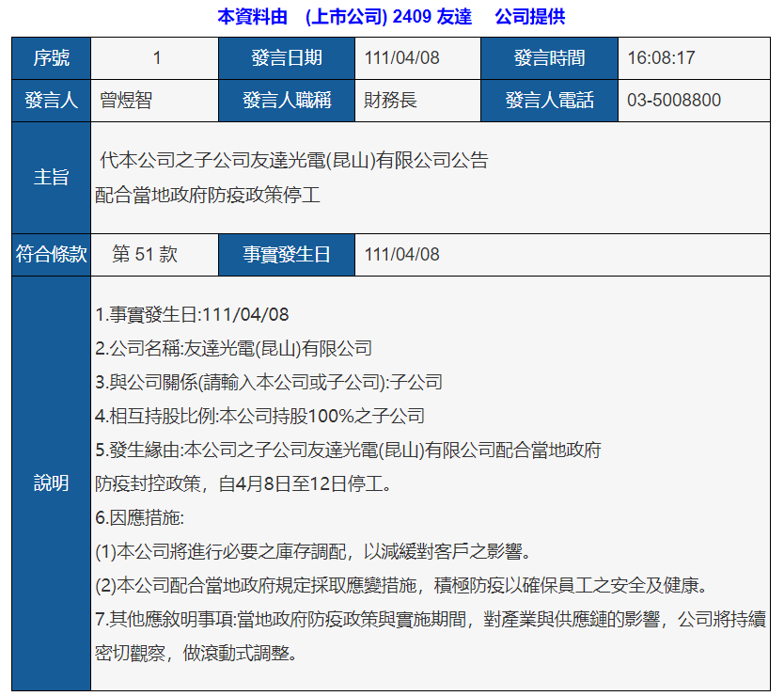Select the 發言日期 header cell
Viewport: 784px width, 696px height.
(x=287, y=58)
